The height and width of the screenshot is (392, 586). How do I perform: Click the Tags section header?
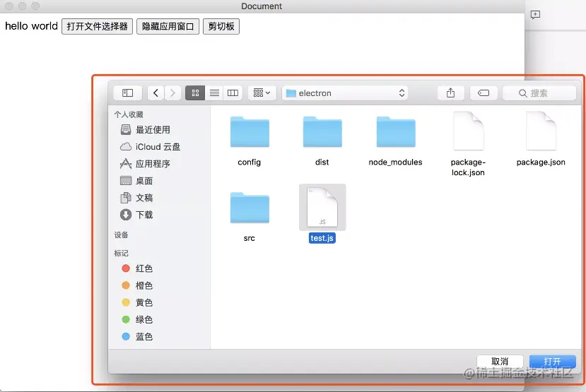pos(121,253)
